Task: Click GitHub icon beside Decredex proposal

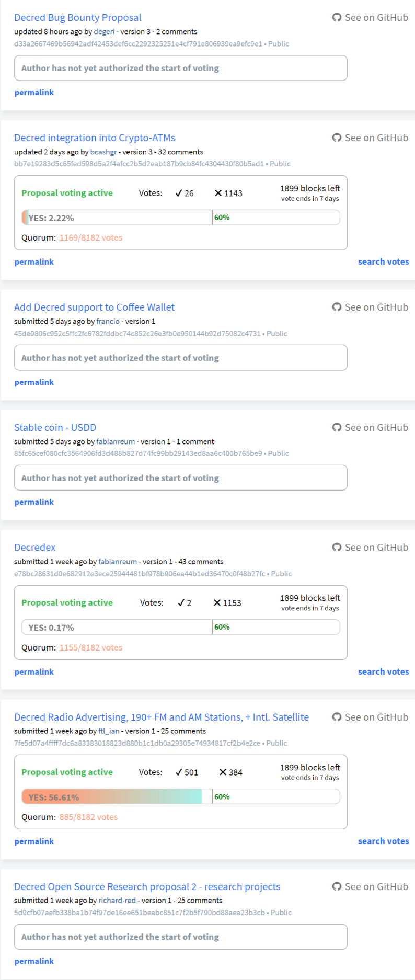Action: click(337, 547)
